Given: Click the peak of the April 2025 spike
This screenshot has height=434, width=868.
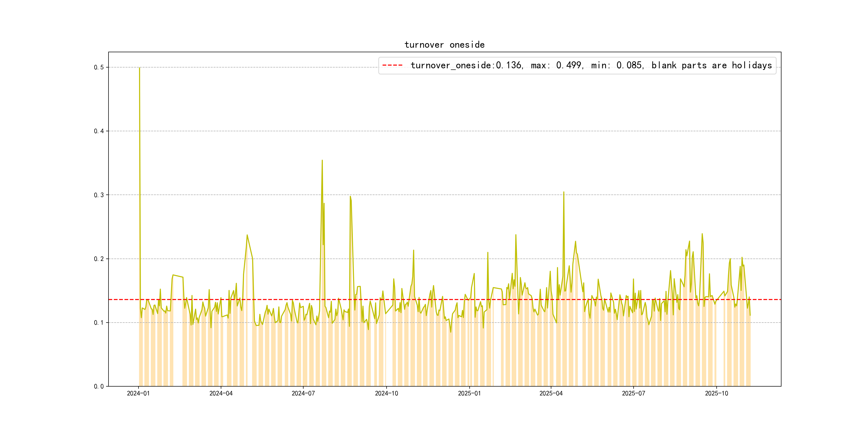Looking at the screenshot, I should (x=564, y=192).
